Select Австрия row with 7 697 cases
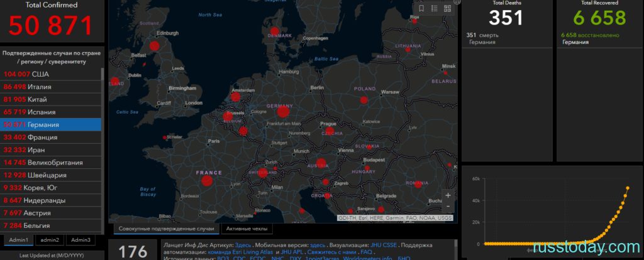This screenshot has width=644, height=260. 50,214
